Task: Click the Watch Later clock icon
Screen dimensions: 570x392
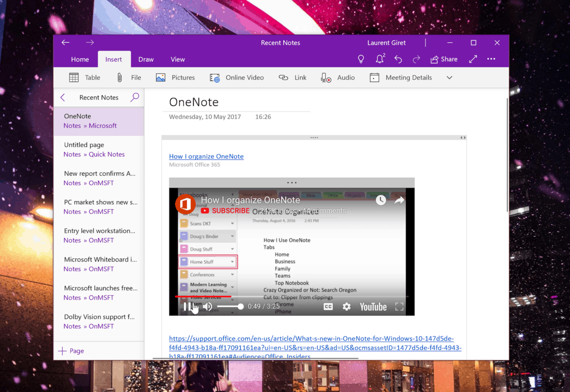Action: click(x=381, y=200)
